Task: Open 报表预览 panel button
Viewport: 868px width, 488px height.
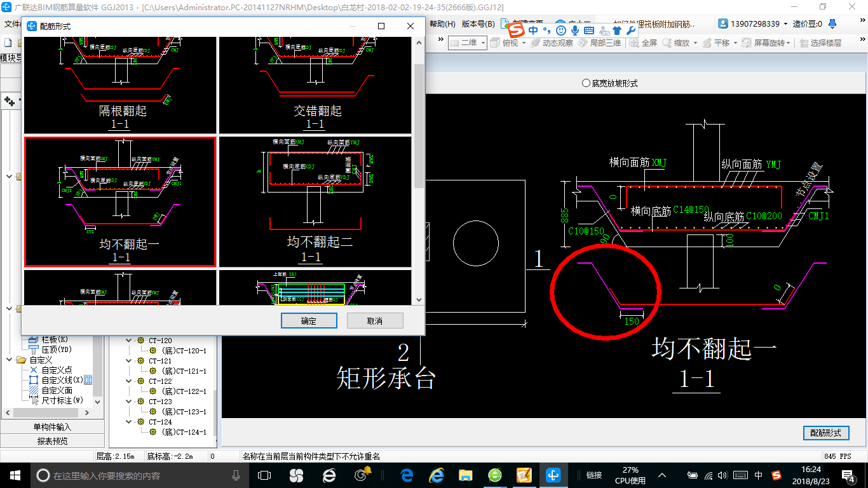Action: (52, 441)
